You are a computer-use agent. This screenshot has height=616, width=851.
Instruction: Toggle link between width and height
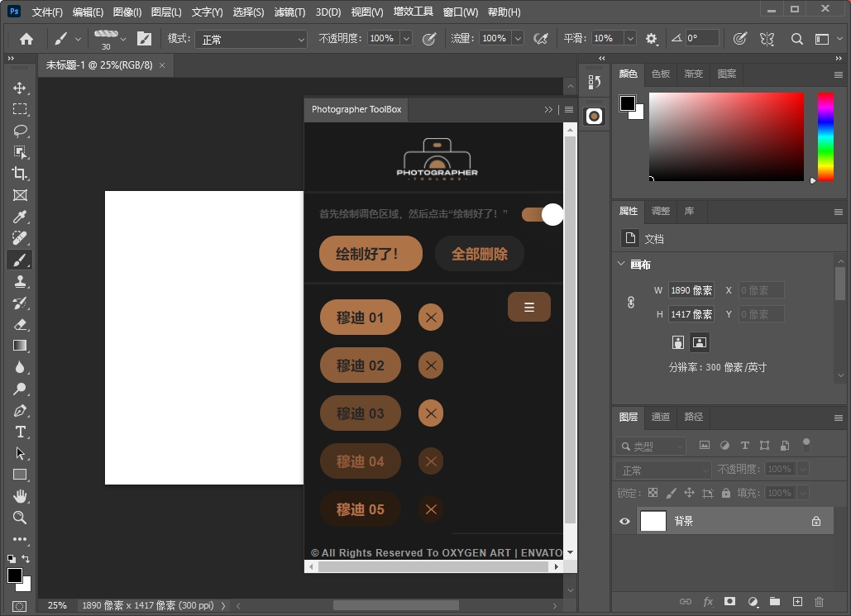631,303
